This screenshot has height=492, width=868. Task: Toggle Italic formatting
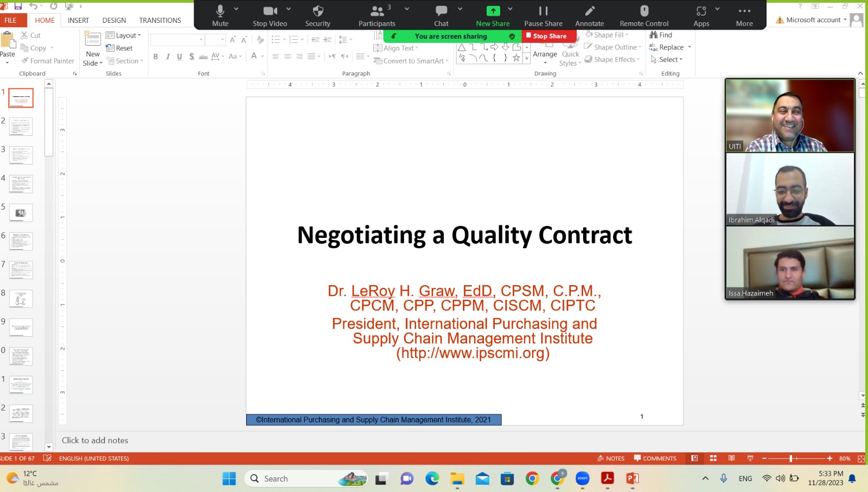(168, 56)
